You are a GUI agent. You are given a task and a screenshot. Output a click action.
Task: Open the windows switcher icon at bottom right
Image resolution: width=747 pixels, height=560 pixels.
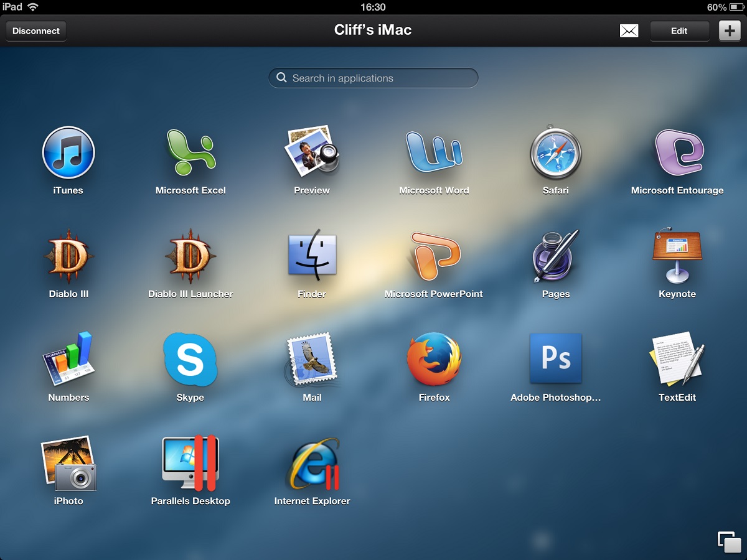(x=729, y=541)
